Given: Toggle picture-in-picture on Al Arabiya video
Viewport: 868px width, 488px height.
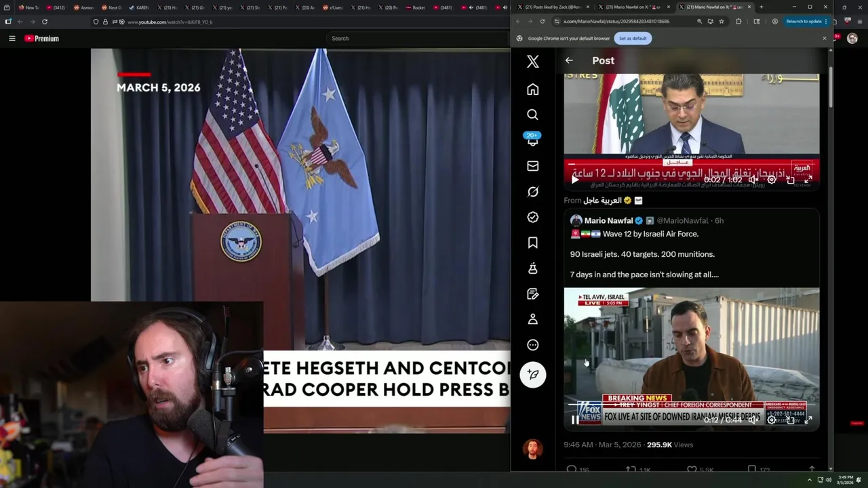Looking at the screenshot, I should tap(790, 180).
